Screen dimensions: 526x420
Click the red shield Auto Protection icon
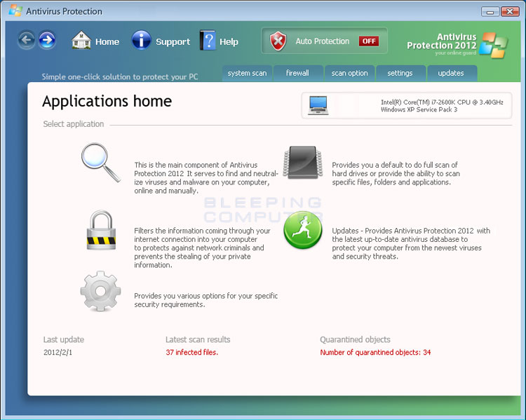[x=278, y=41]
